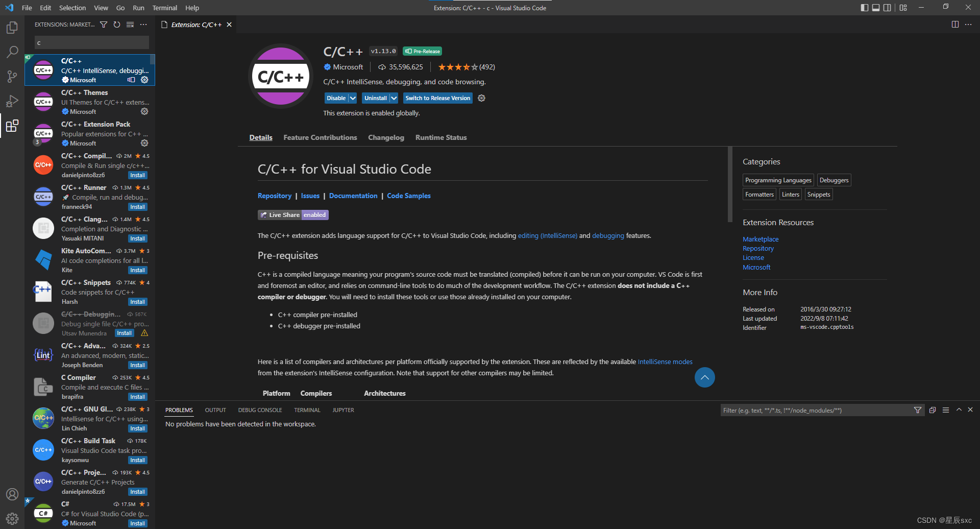Open the Terminal tab in bottom panel

[x=307, y=410]
